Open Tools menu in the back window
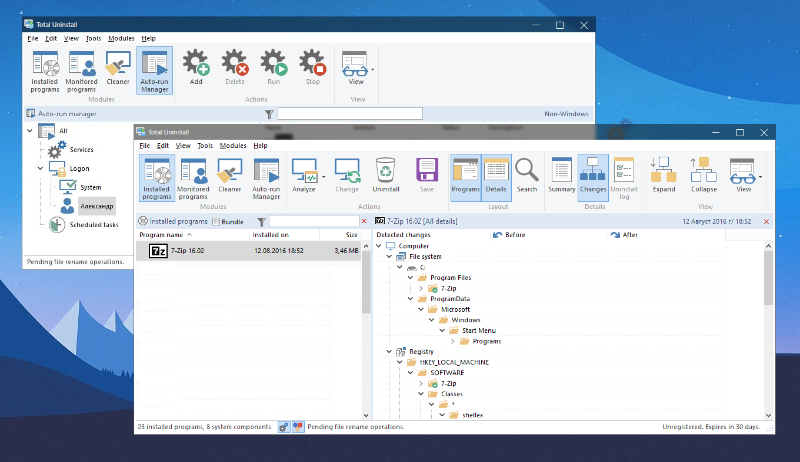Screen dimensions: 800x462 coord(94,38)
